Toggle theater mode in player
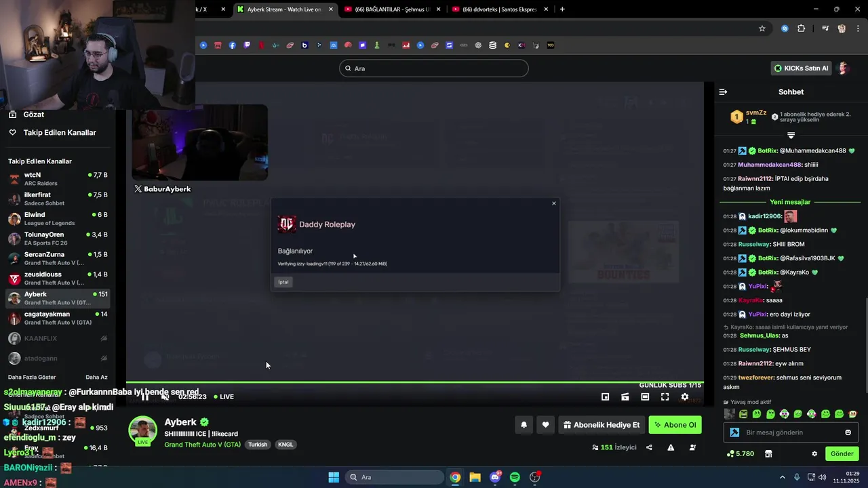 tap(645, 396)
